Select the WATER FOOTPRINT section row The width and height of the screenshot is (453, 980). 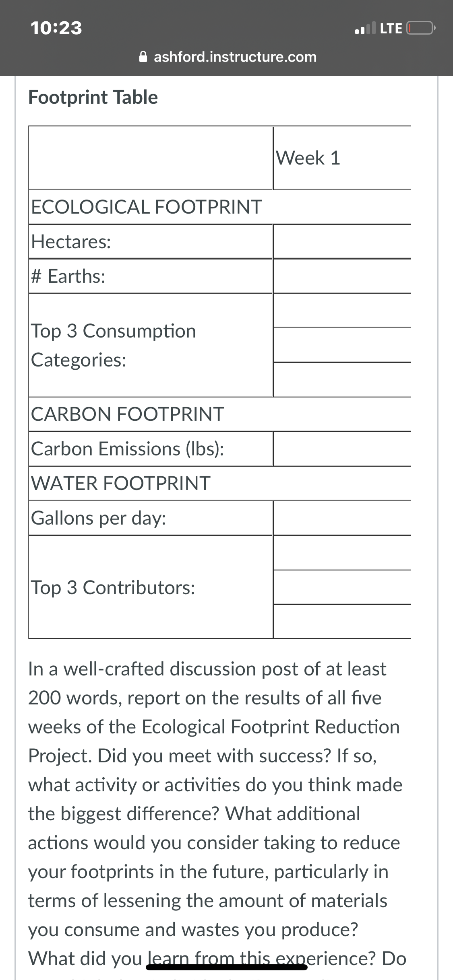pos(220,483)
